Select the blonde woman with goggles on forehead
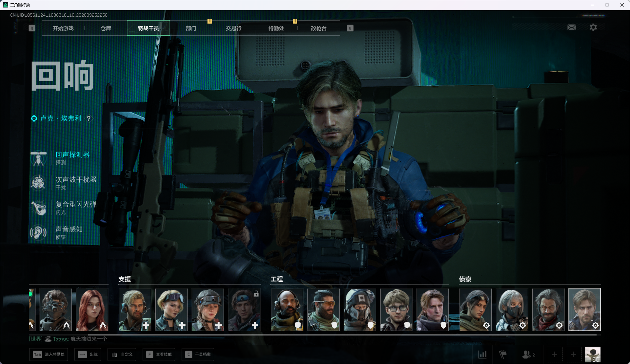630x364 pixels. point(171,310)
